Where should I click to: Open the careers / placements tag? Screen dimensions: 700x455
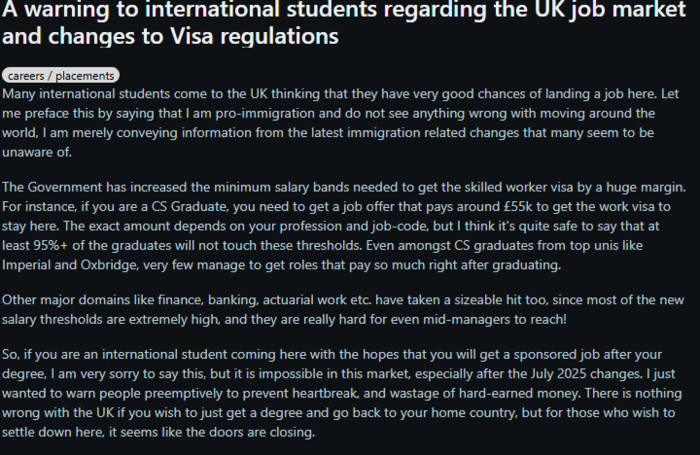coord(61,75)
